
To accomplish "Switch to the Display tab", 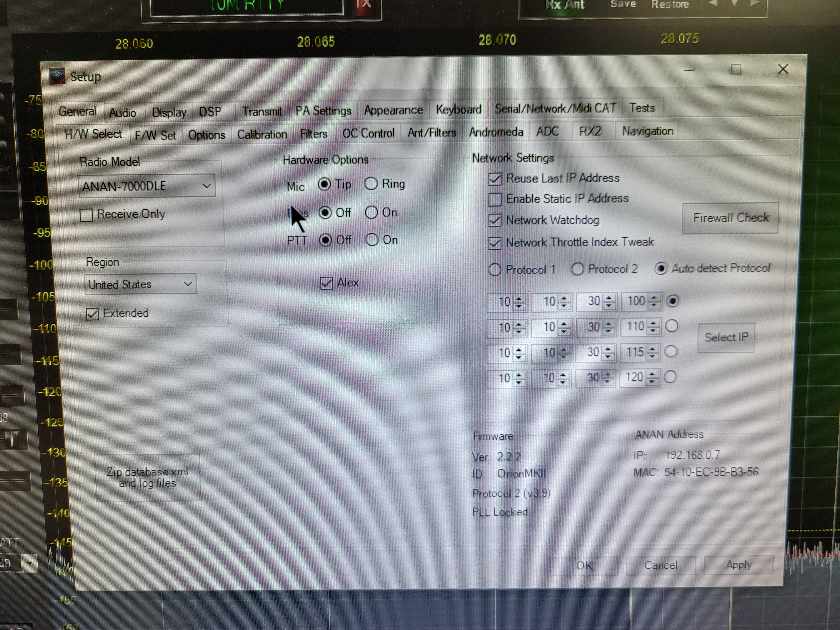I will pyautogui.click(x=169, y=112).
